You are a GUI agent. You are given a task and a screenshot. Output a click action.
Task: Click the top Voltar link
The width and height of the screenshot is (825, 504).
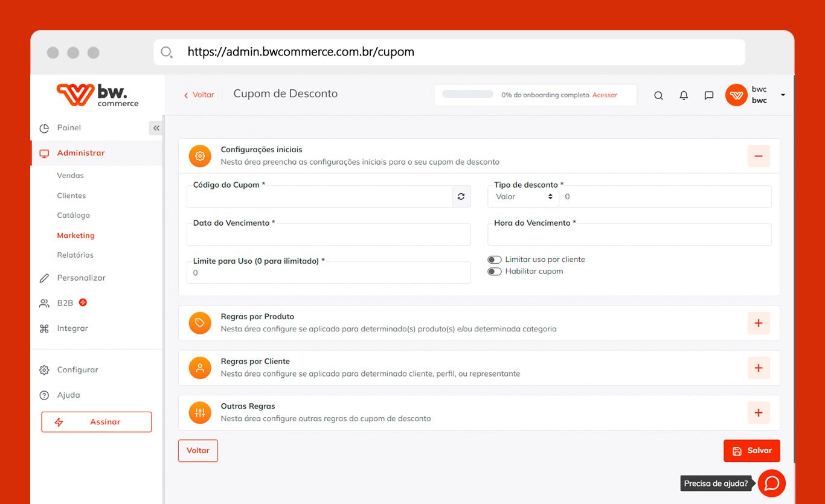199,95
